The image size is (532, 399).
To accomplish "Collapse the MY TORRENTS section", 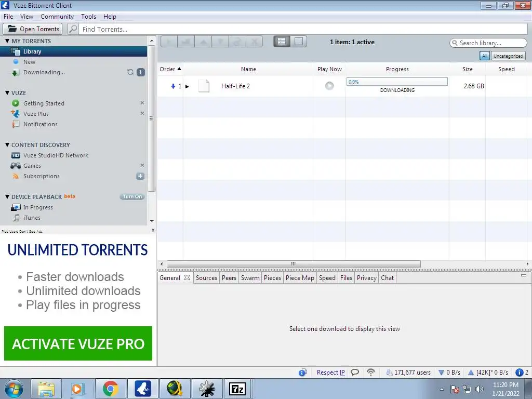I will click(x=7, y=41).
